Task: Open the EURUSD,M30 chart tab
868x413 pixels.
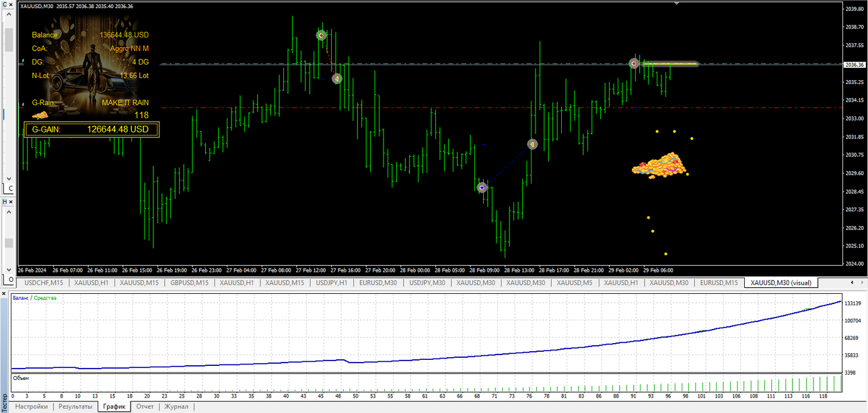Action: point(378,283)
